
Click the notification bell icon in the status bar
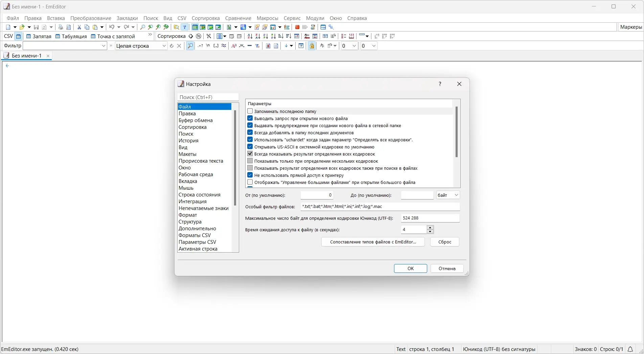pos(630,349)
